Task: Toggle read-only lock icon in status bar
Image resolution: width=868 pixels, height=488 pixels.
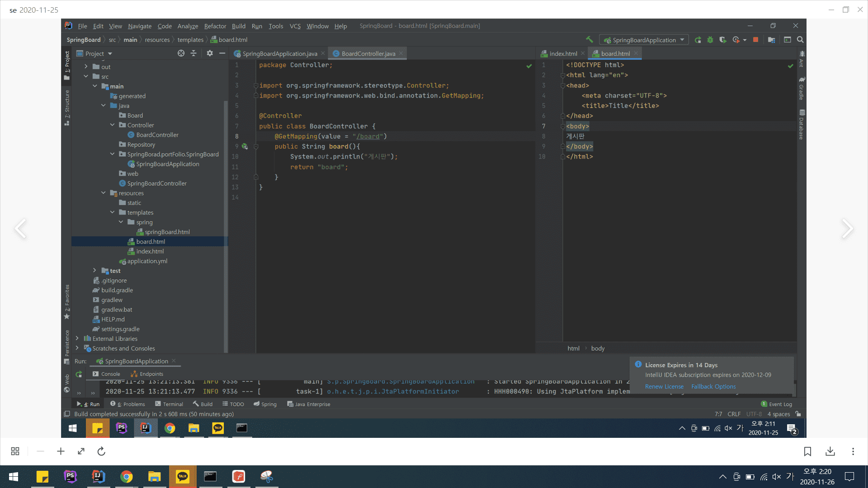Action: (x=798, y=414)
